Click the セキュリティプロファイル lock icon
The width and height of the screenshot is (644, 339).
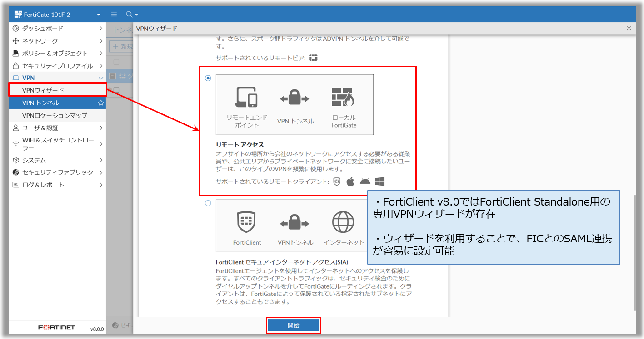click(x=16, y=66)
